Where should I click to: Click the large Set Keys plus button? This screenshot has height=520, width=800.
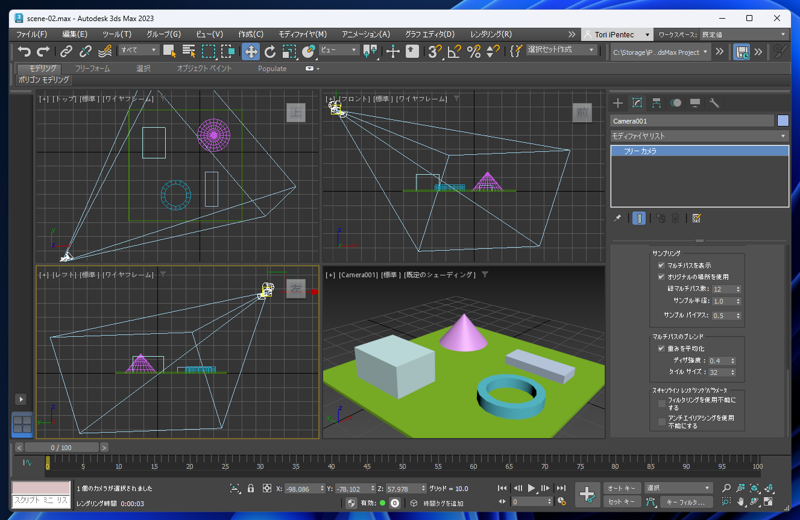[x=587, y=494]
